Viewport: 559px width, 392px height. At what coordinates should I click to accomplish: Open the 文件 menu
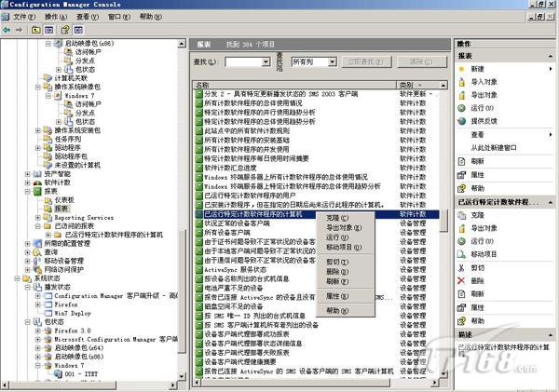coord(24,17)
